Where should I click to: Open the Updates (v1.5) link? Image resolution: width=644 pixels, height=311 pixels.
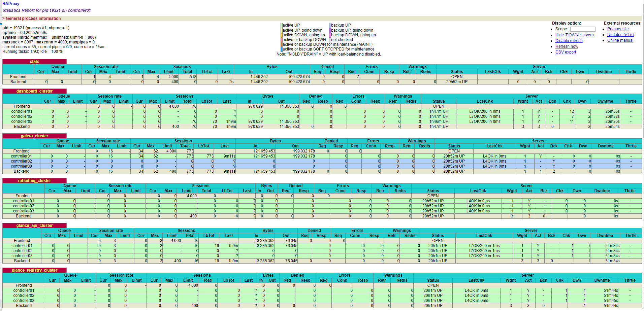tap(620, 35)
